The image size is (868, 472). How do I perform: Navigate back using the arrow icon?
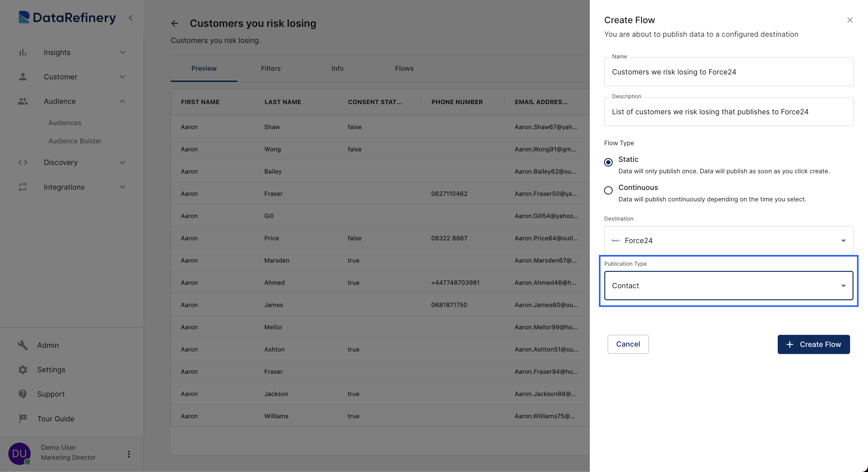[175, 23]
